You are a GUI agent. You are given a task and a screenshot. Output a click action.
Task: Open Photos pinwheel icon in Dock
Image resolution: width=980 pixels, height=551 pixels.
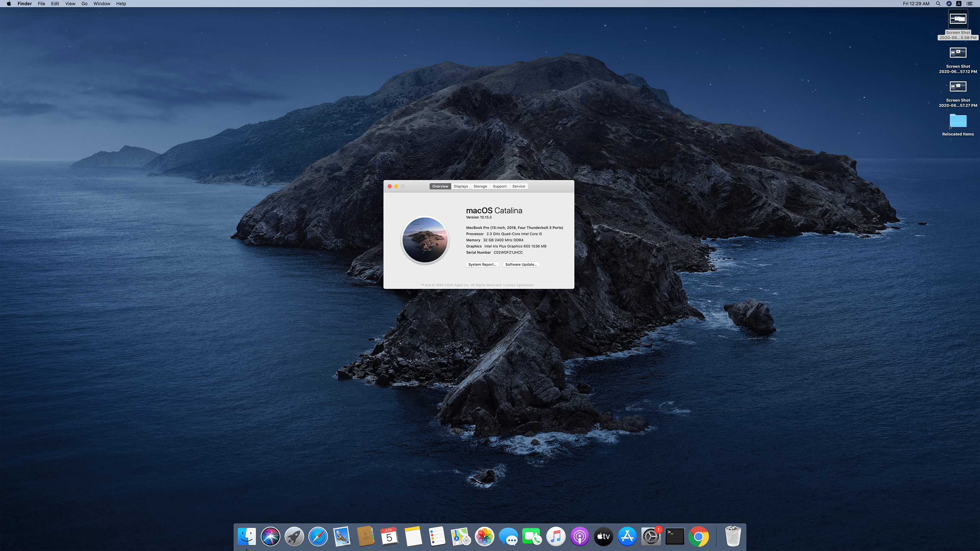click(484, 537)
